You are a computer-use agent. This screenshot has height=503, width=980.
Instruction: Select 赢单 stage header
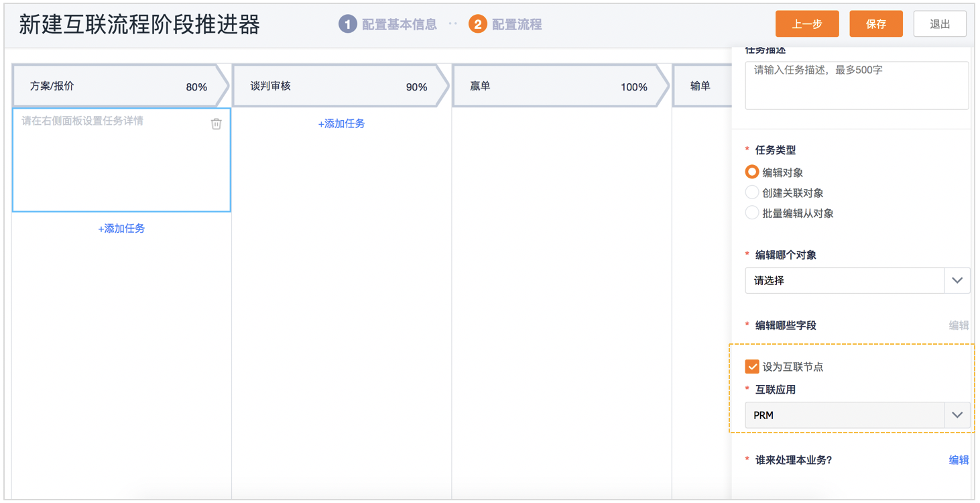click(561, 86)
